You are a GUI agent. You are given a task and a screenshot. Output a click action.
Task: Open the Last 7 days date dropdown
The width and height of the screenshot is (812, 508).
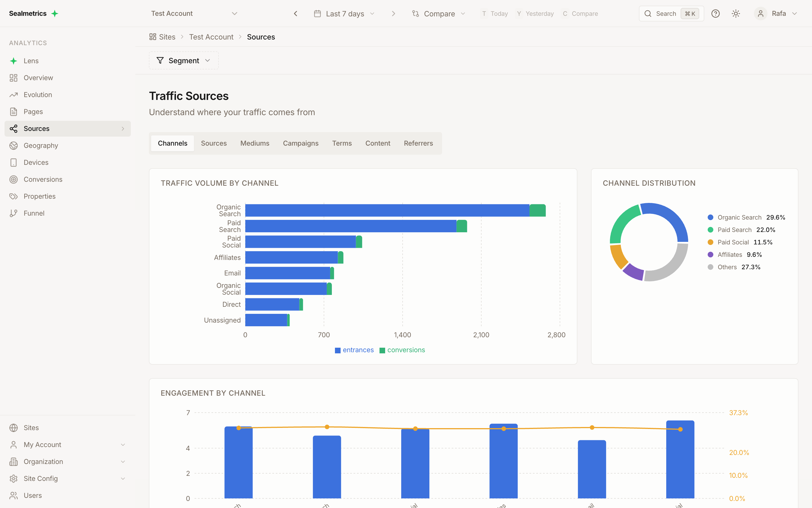point(345,14)
